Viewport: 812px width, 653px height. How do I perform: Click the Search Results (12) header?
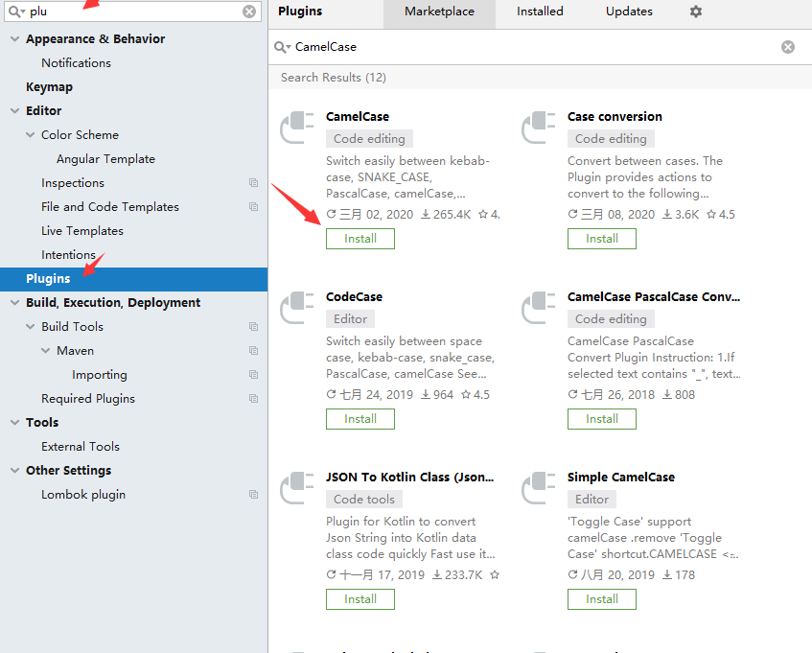coord(334,78)
